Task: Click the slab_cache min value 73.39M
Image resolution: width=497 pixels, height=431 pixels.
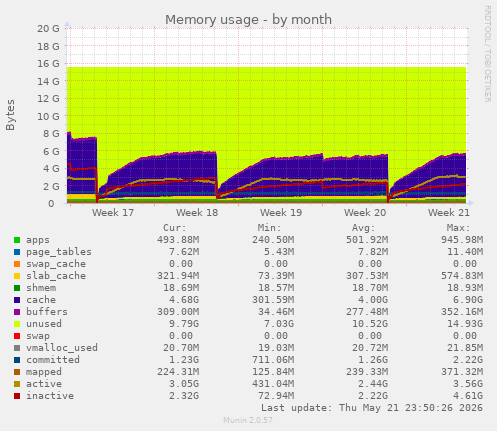Action: (x=276, y=276)
